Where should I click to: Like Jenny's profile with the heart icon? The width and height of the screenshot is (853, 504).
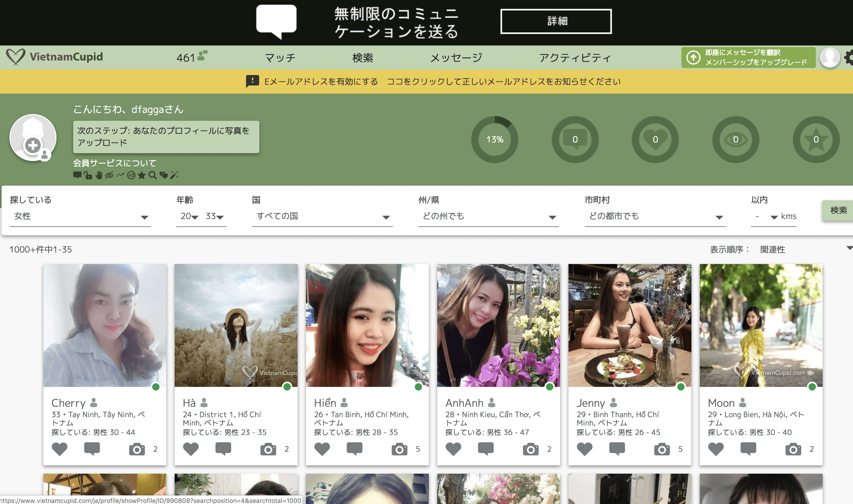tap(585, 449)
